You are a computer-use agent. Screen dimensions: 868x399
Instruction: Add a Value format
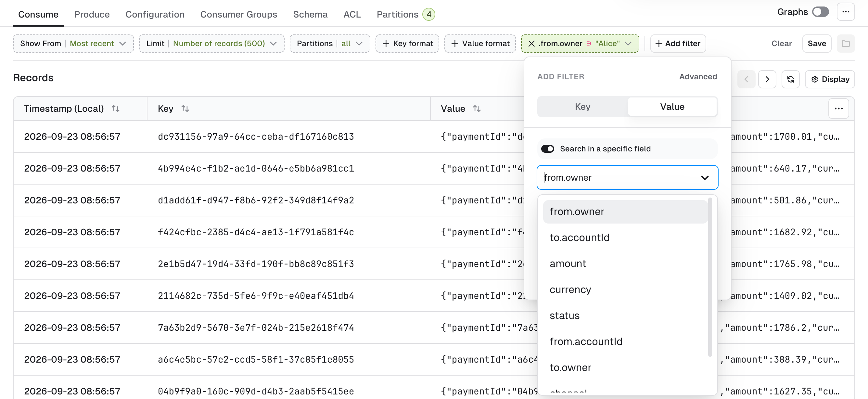coord(480,44)
